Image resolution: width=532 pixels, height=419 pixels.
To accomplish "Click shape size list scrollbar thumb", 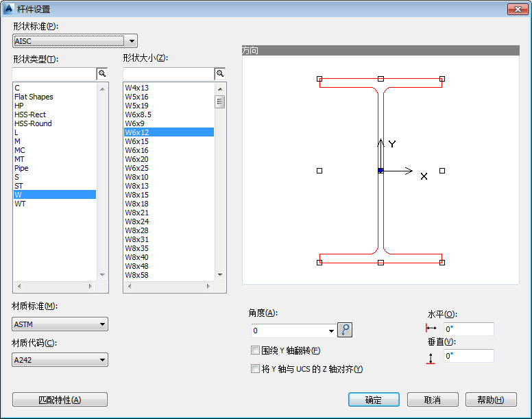I will [220, 101].
